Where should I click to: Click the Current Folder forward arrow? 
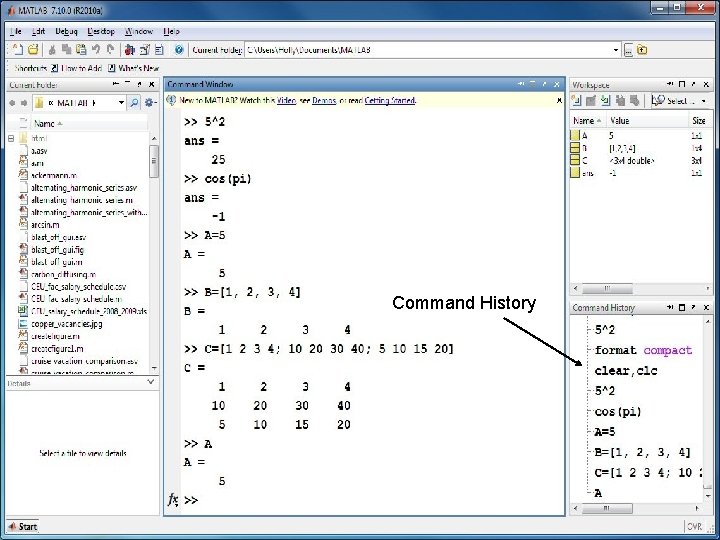pos(24,103)
